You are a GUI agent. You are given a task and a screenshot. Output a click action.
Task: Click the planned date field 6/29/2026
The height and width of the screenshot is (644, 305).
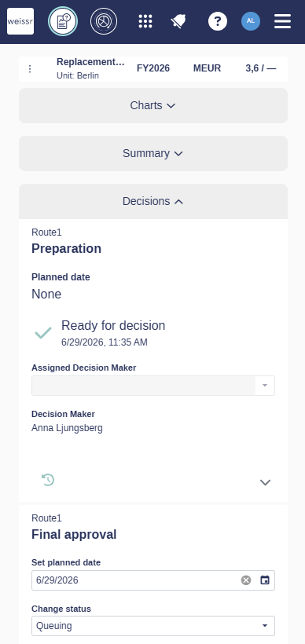153,580
